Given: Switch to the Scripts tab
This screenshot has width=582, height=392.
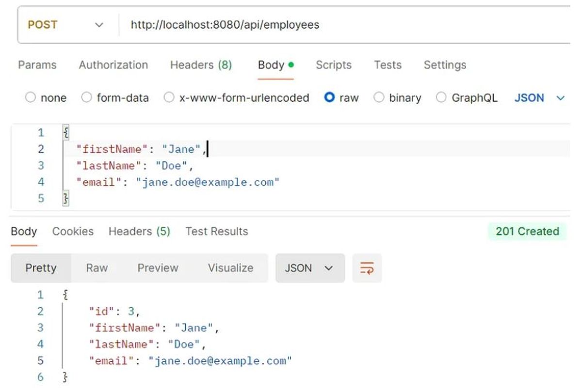Looking at the screenshot, I should [334, 65].
